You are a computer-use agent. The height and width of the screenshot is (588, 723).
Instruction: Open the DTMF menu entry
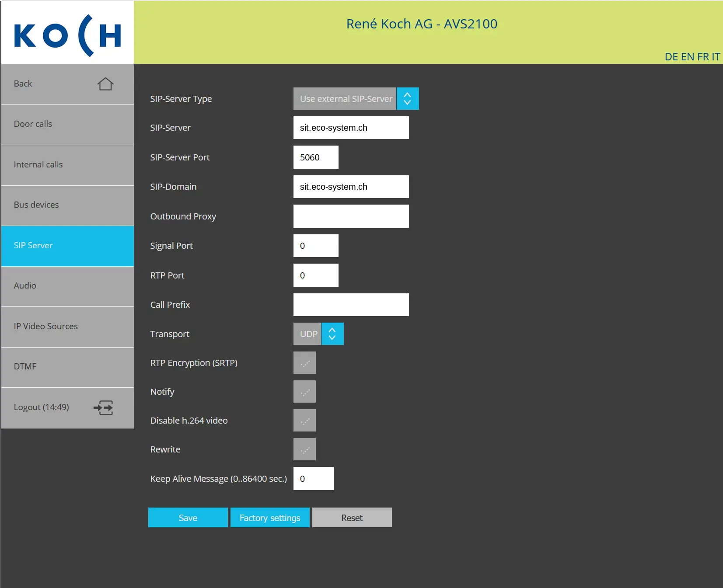[68, 367]
